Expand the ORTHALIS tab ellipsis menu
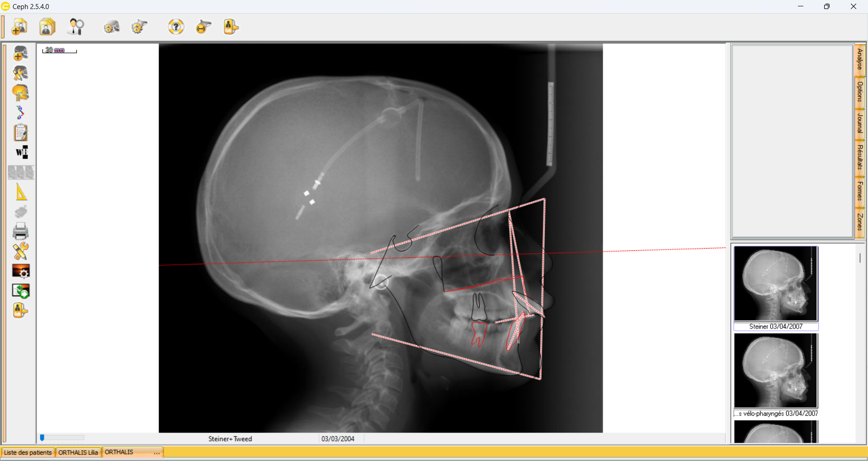 click(x=156, y=452)
